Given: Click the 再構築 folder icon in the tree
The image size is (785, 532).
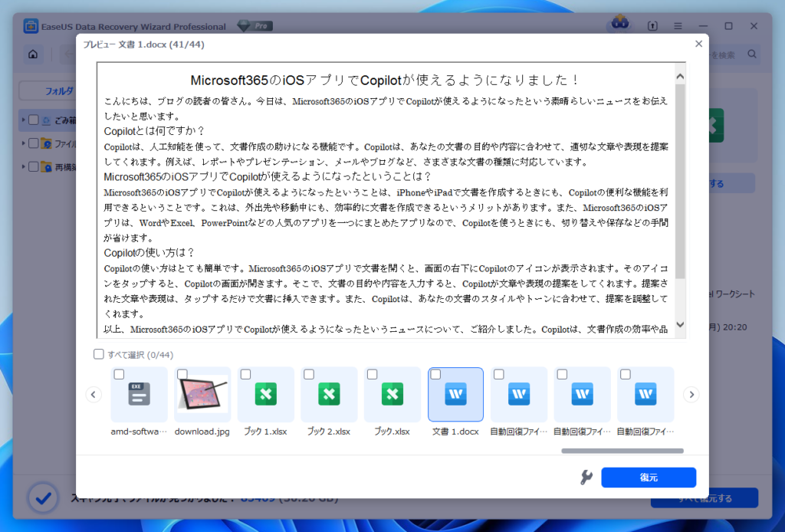Looking at the screenshot, I should (47, 166).
